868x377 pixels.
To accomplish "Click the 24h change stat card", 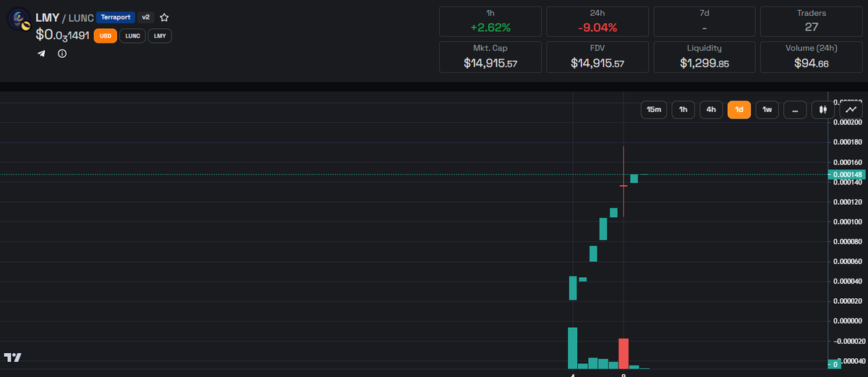I will (x=597, y=21).
